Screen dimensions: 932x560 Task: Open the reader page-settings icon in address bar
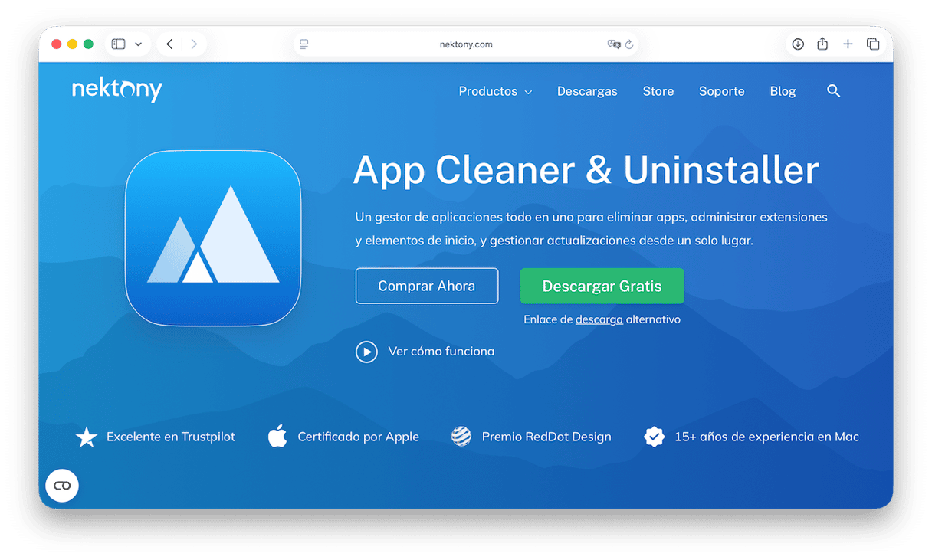click(304, 44)
